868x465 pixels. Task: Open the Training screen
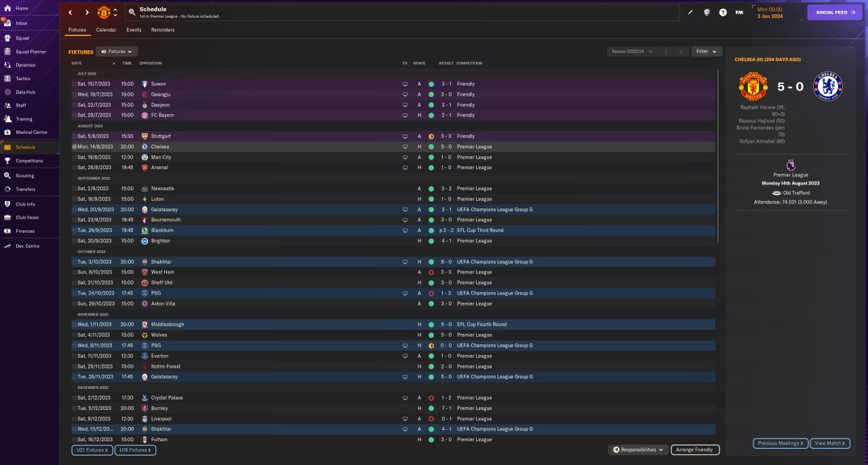click(x=24, y=119)
